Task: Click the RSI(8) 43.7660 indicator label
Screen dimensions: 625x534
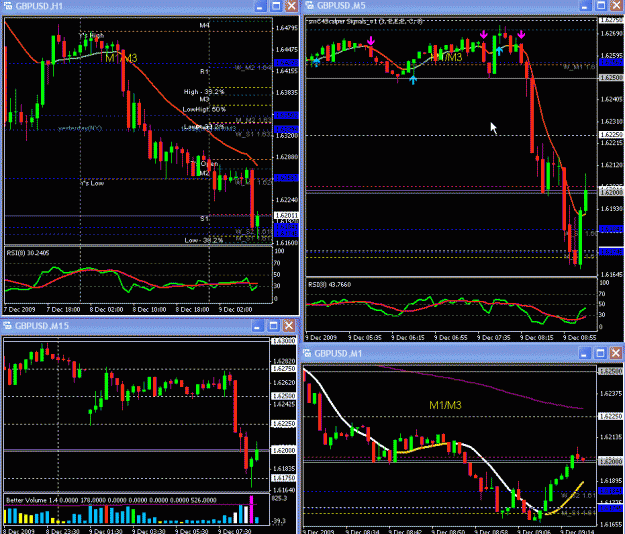Action: click(329, 285)
